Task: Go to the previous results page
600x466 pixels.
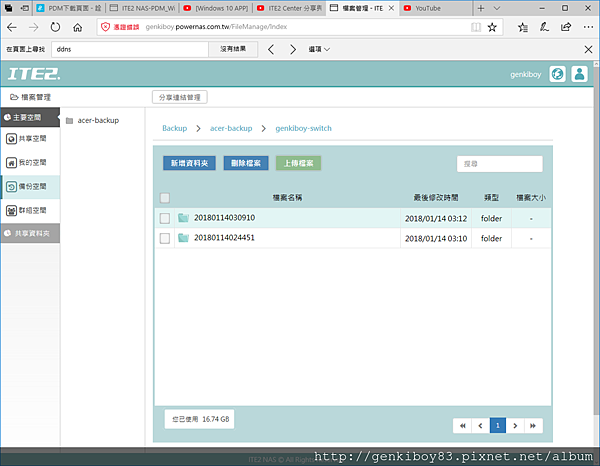Action: point(480,425)
